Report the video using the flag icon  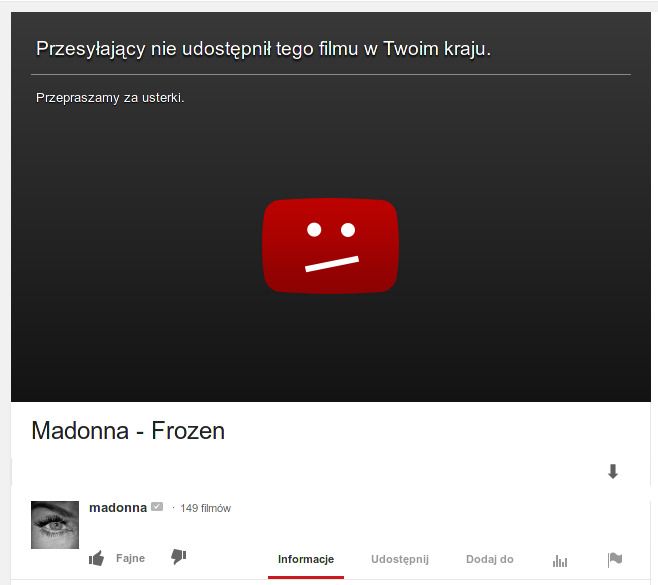[615, 559]
